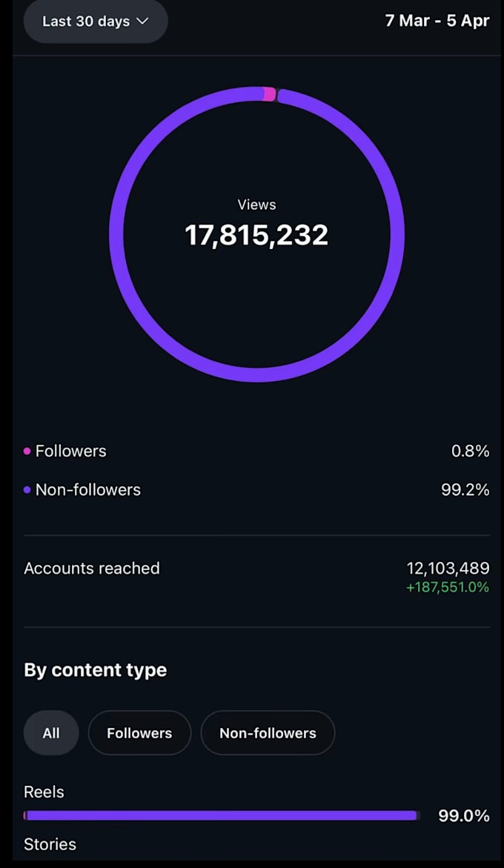The width and height of the screenshot is (504, 868).
Task: Click the Stories content type label
Action: (x=50, y=844)
